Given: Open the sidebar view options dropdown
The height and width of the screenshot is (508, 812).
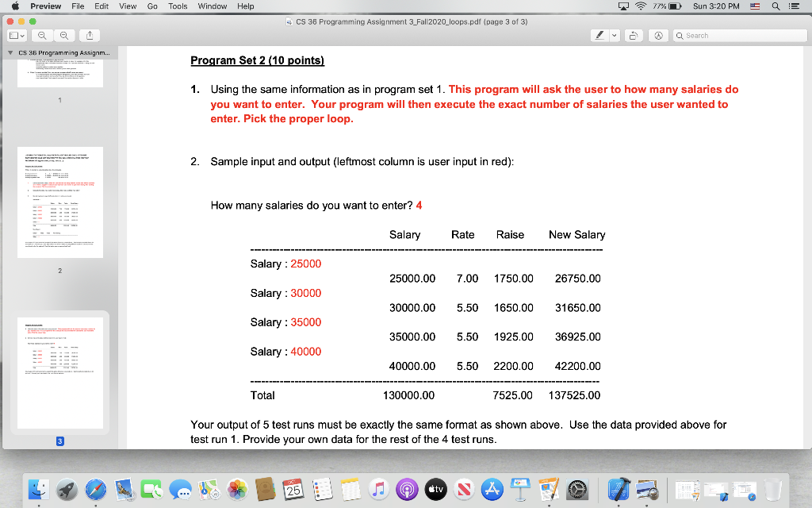Looking at the screenshot, I should click(17, 35).
